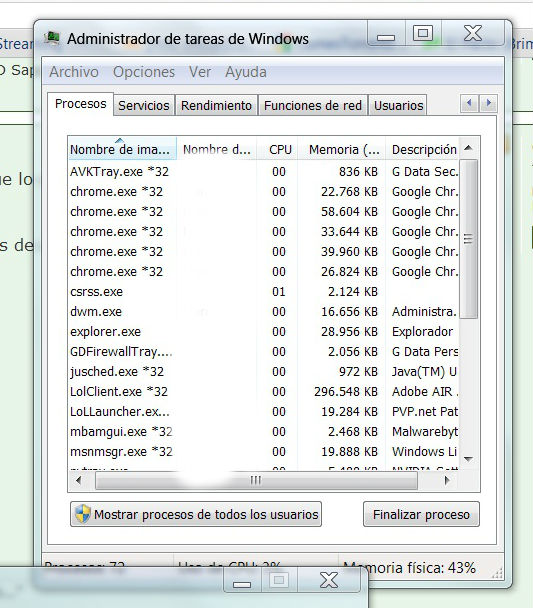This screenshot has width=533, height=608.
Task: Click the tab strip scroll-left arrow
Action: pyautogui.click(x=469, y=103)
